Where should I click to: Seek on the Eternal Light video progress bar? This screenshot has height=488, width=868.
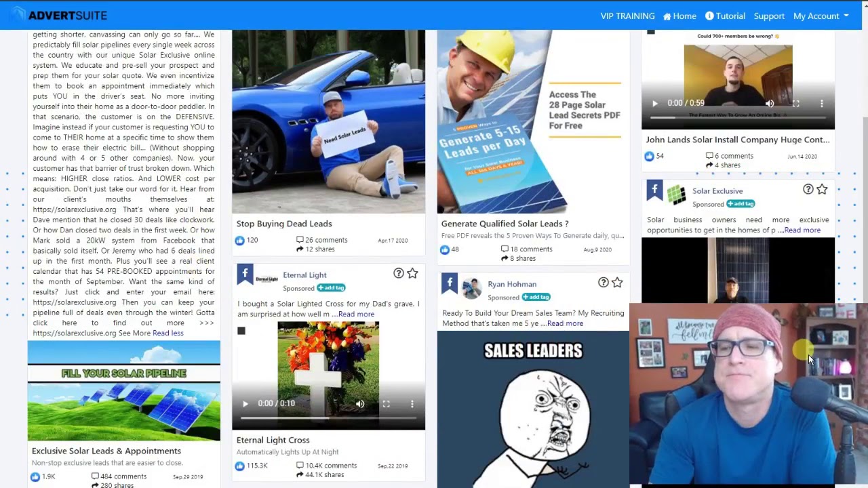(328, 418)
